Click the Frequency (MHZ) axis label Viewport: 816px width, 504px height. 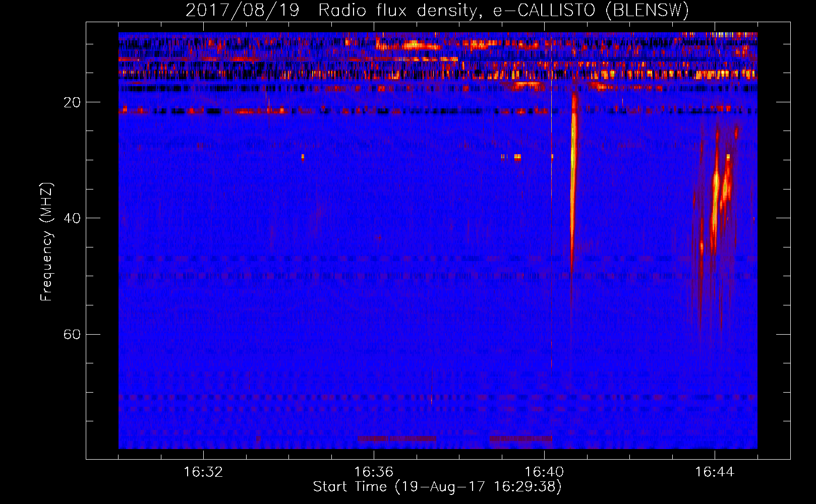click(x=46, y=242)
